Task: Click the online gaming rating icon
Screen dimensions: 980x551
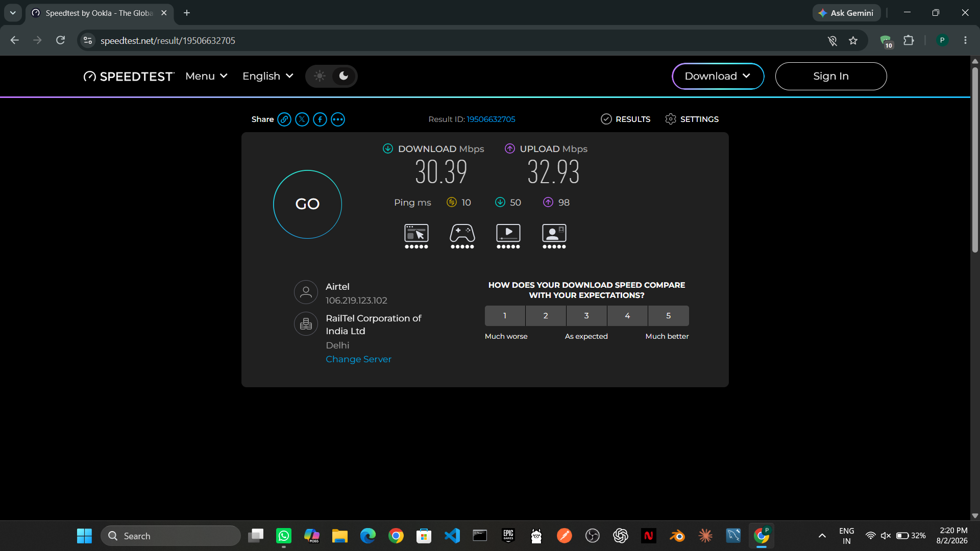Action: tap(462, 236)
